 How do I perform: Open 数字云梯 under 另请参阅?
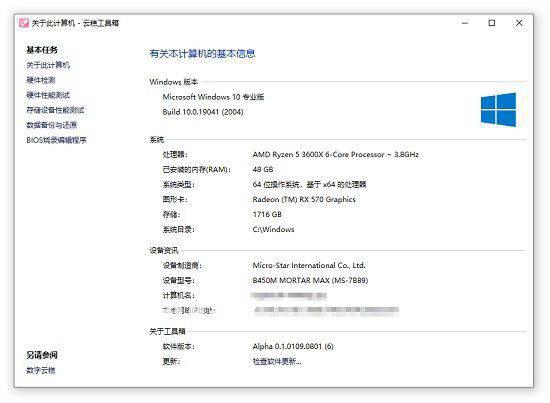coord(41,370)
